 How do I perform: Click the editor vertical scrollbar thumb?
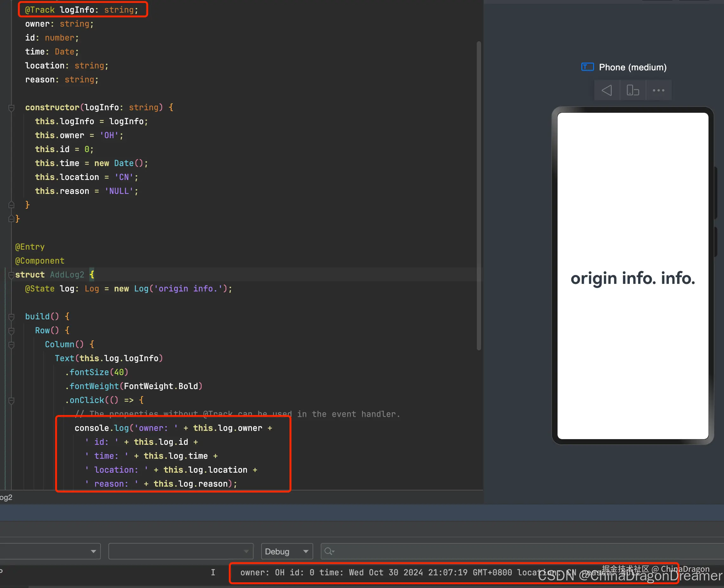tap(479, 195)
